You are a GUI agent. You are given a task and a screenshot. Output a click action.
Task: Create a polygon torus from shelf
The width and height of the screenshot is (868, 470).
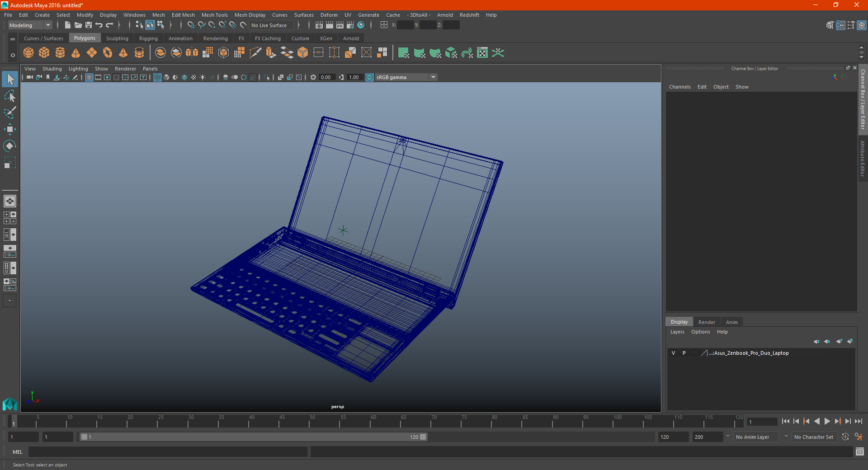(108, 53)
